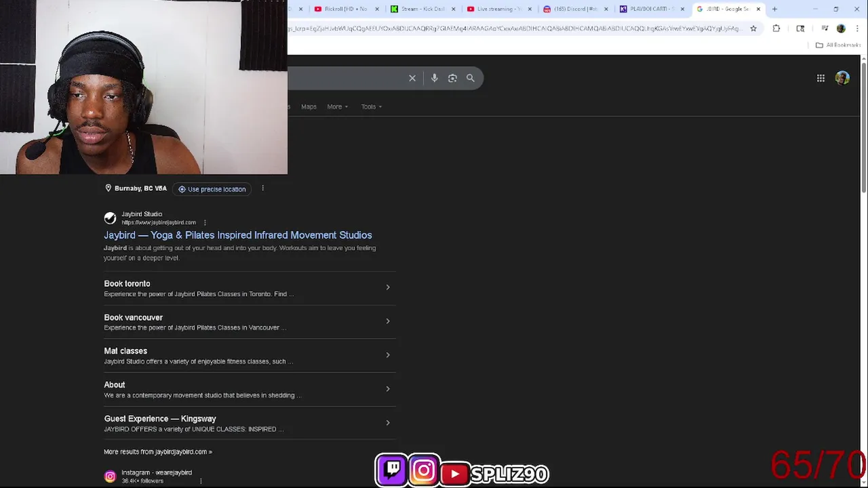Open Instagram wearejaybird result source
This screenshot has width=868, height=488.
[x=157, y=472]
